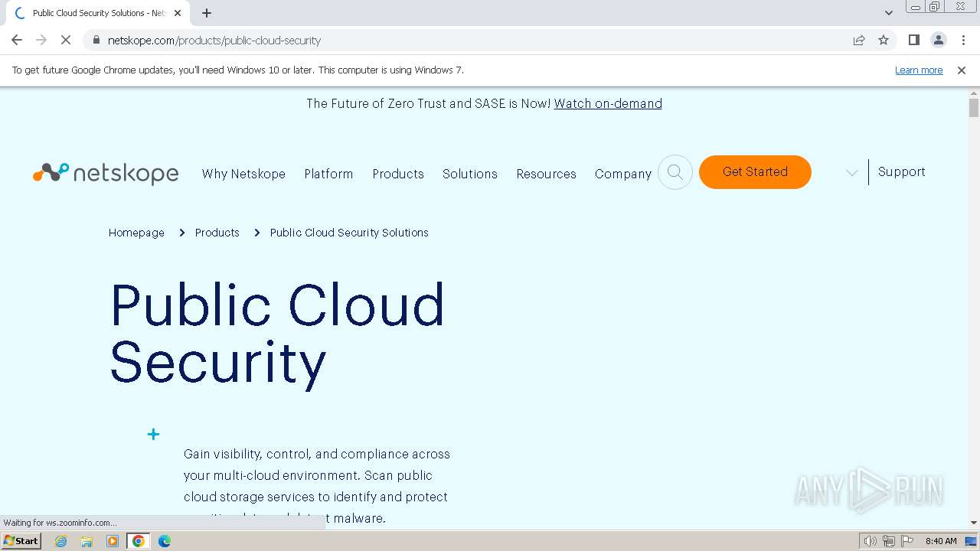Image resolution: width=980 pixels, height=551 pixels.
Task: Open the Support link
Action: click(x=902, y=172)
